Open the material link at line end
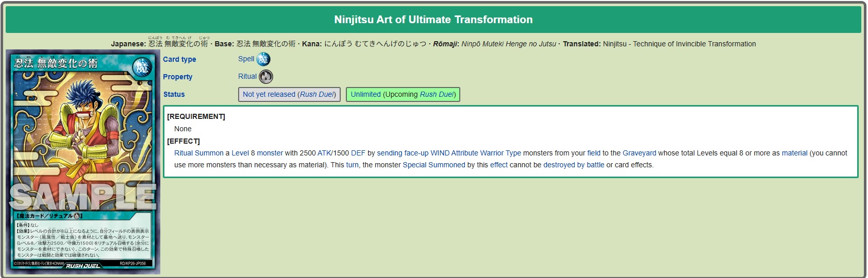The height and width of the screenshot is (278, 868). 795,153
